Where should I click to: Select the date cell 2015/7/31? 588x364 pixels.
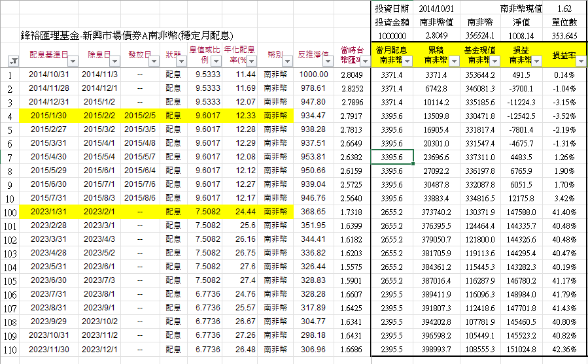49,197
